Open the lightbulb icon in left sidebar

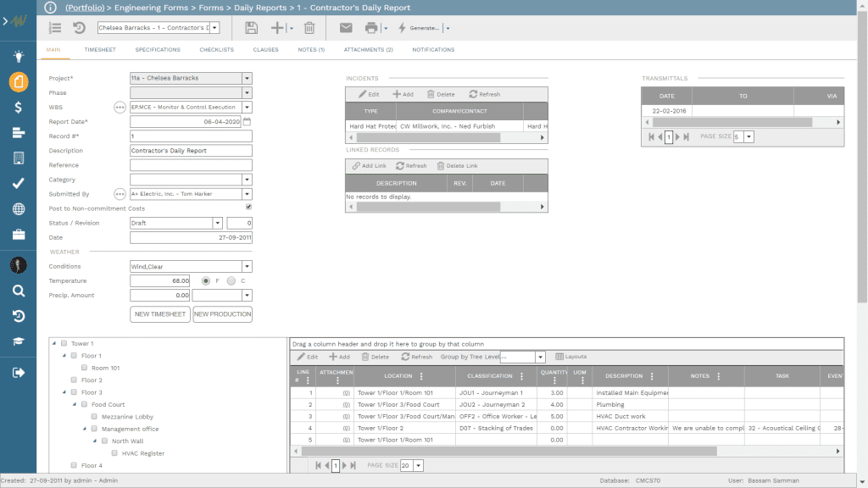(x=19, y=56)
